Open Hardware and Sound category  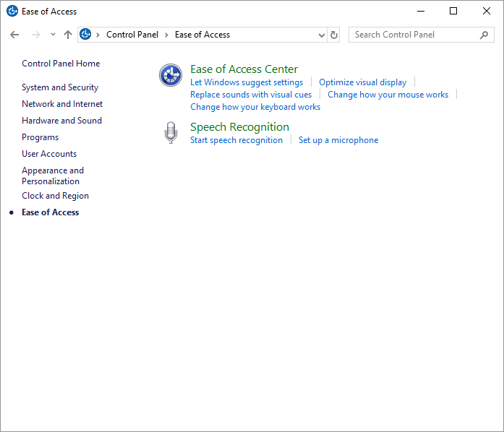61,121
